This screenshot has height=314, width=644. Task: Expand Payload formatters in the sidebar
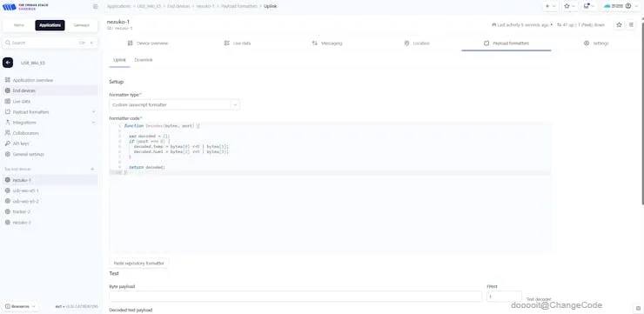pyautogui.click(x=93, y=112)
